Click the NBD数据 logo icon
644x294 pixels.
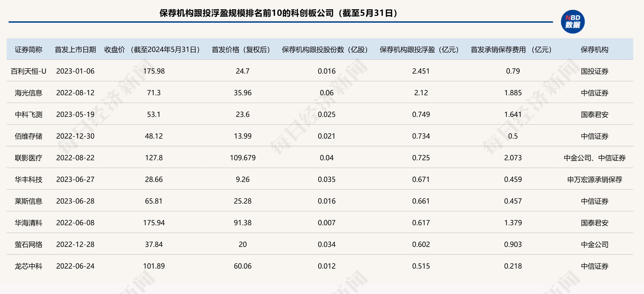pos(573,21)
